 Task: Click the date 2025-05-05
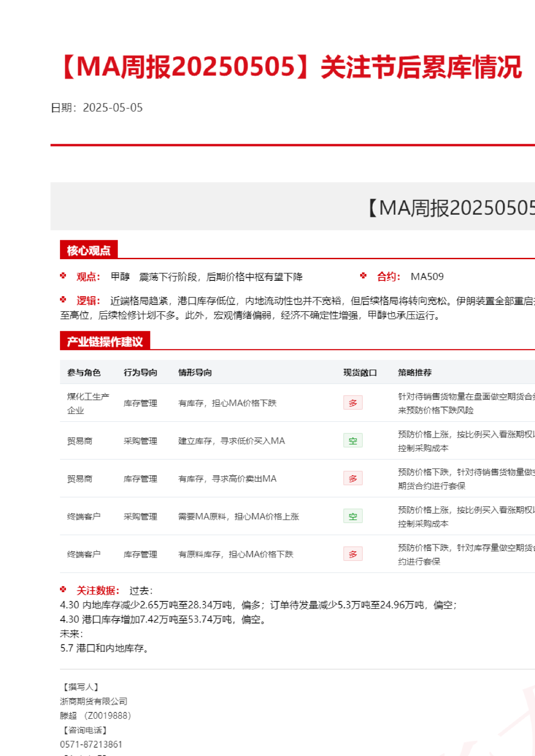[x=113, y=108]
